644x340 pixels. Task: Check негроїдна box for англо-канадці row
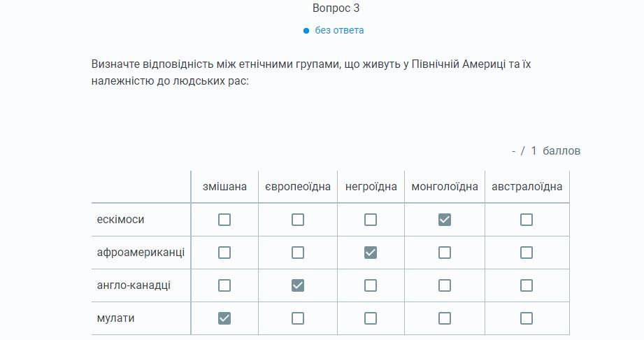coord(371,285)
